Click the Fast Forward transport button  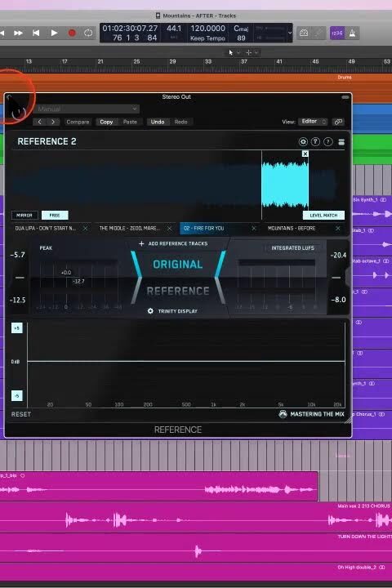(18, 33)
